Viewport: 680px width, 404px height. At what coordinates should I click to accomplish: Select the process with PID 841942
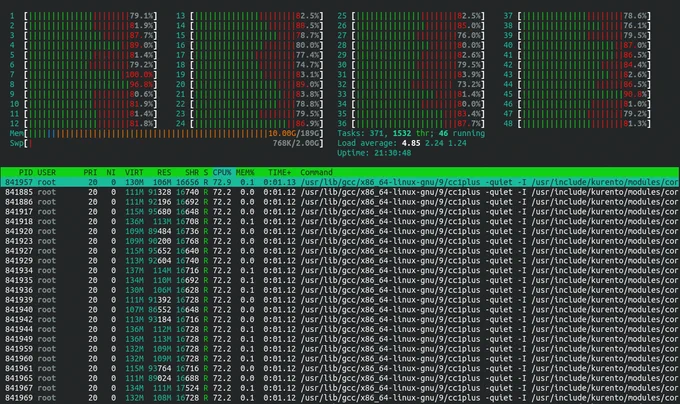tap(340, 319)
